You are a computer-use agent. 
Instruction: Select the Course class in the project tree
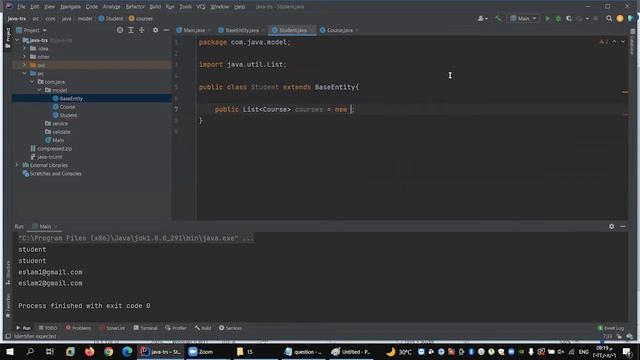(x=67, y=107)
